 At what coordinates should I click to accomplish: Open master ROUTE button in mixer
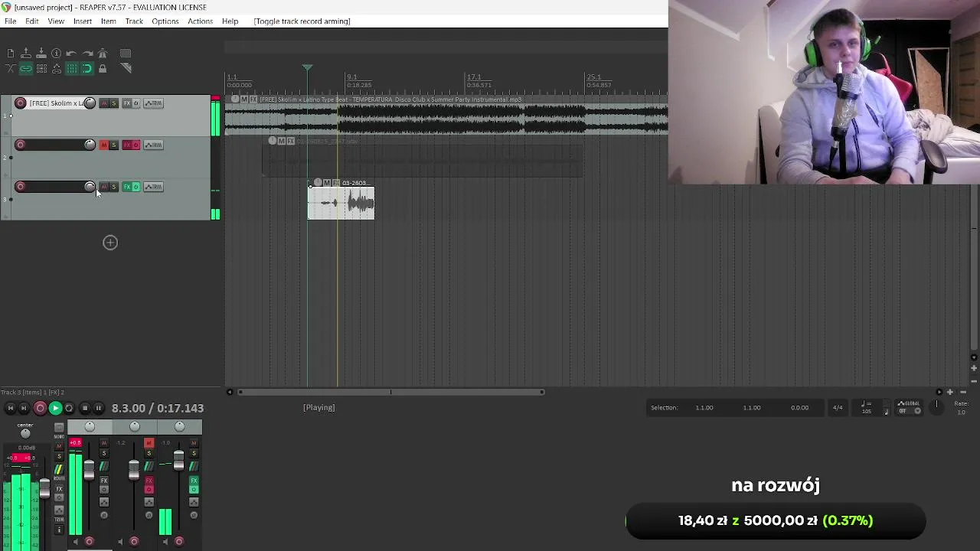coord(59,470)
